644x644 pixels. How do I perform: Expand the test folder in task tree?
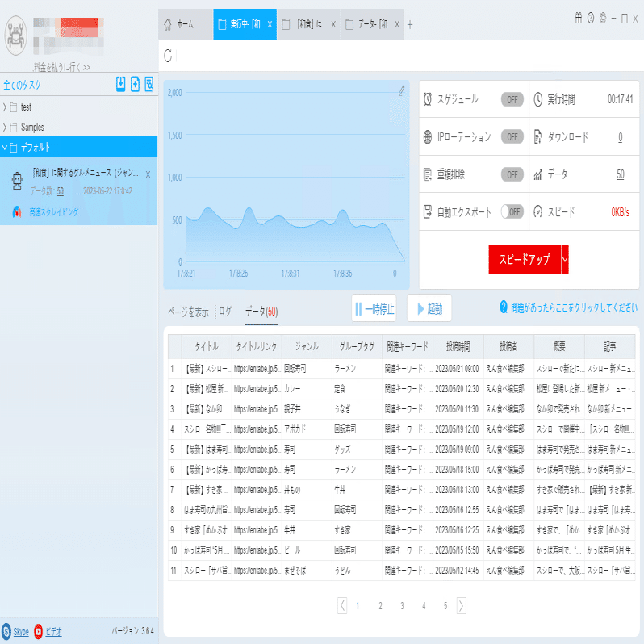point(5,107)
